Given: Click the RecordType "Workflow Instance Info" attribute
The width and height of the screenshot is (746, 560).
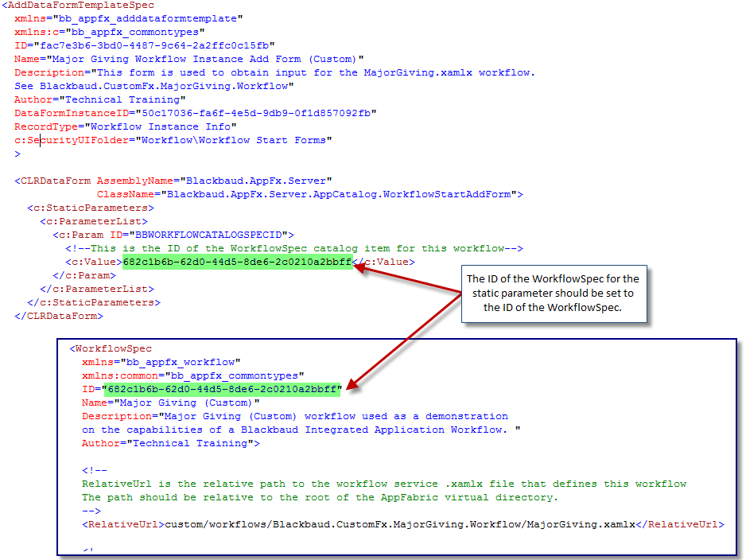Looking at the screenshot, I should 125,126.
